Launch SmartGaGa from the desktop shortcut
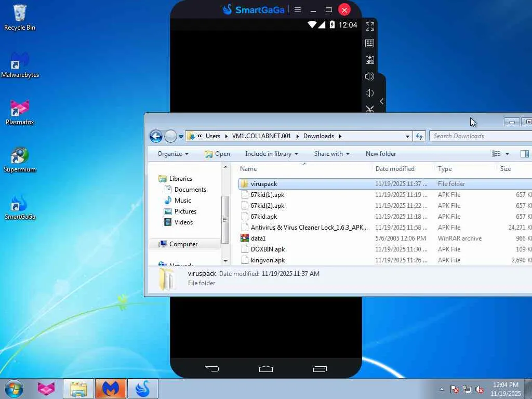Screen dimensions: 532x399 tap(20, 208)
